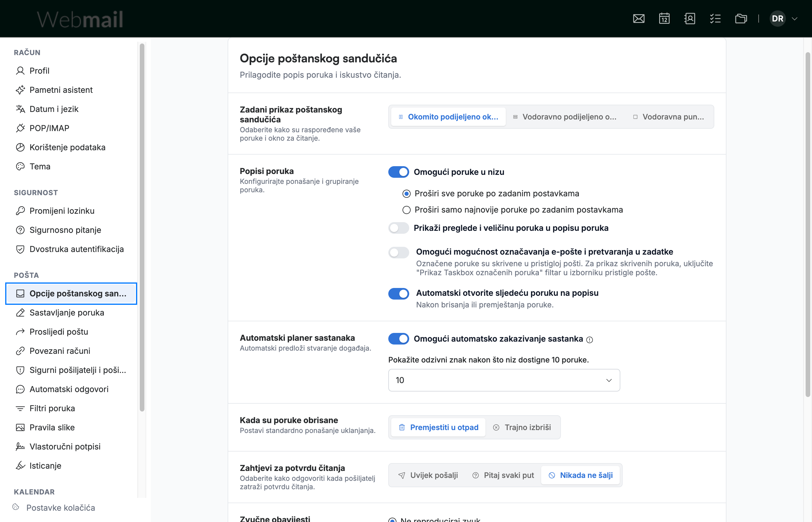Click the Promijeni lozinku key icon
Screen dimensions: 812x522
click(x=20, y=211)
